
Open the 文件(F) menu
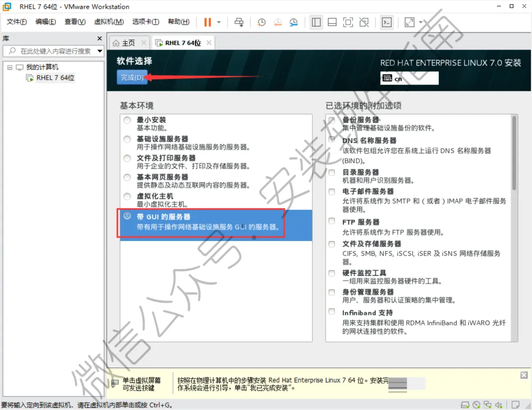17,22
